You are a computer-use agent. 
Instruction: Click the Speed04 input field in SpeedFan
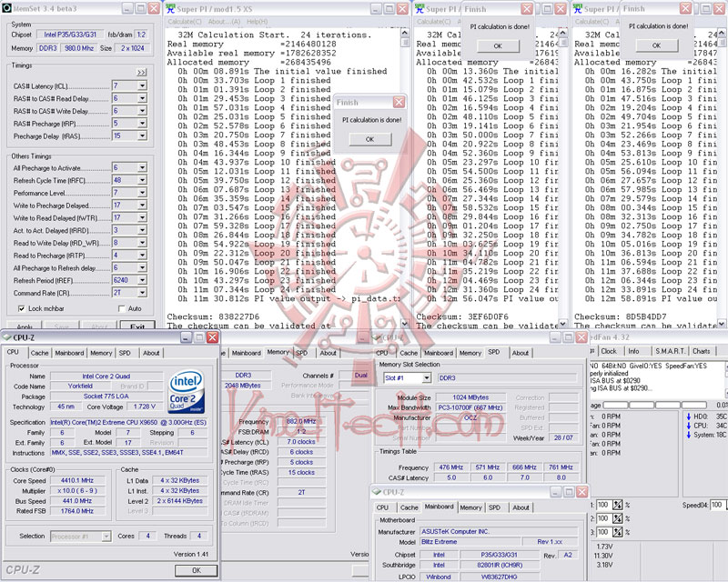718,505
